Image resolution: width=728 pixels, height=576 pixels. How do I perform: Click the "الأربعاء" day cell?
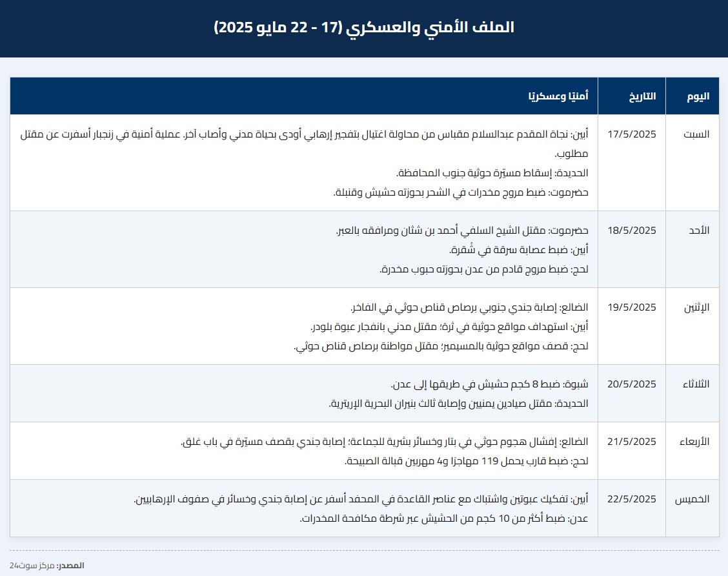click(694, 442)
